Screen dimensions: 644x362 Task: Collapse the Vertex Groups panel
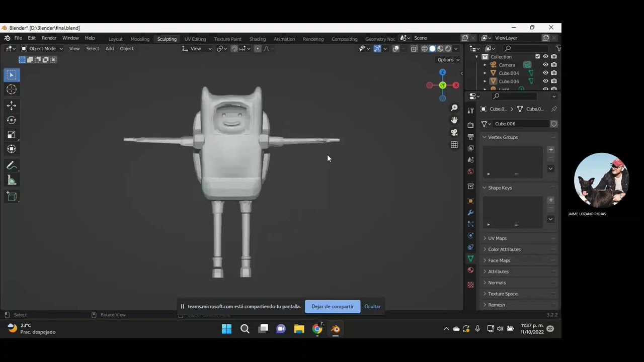[x=485, y=137]
